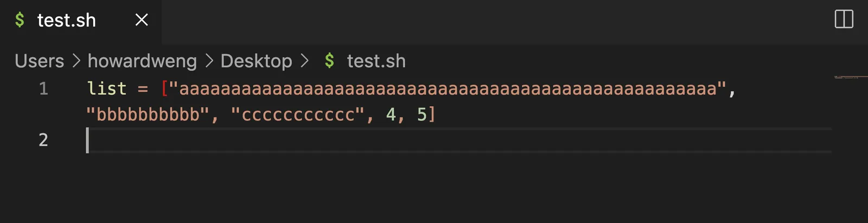Open the howardweng breadcrumb segment
868x223 pixels.
[142, 61]
